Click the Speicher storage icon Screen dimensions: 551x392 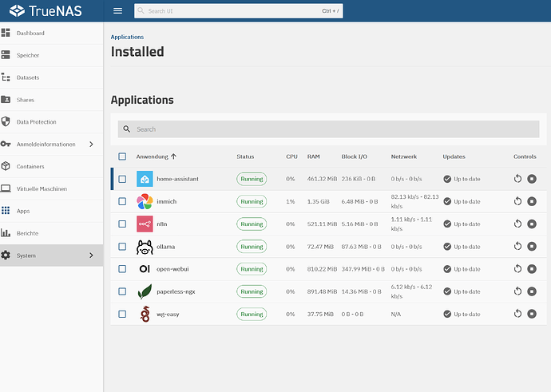coord(6,55)
